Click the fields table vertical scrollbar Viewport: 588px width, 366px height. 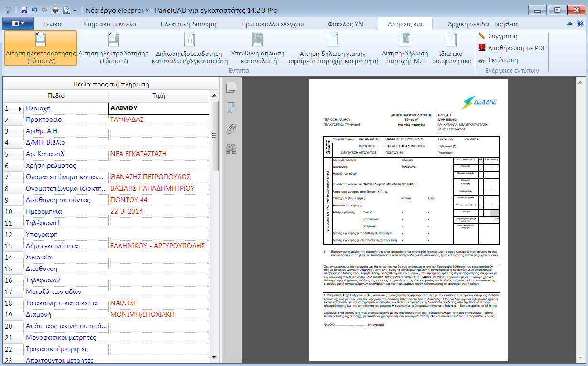tap(215, 143)
